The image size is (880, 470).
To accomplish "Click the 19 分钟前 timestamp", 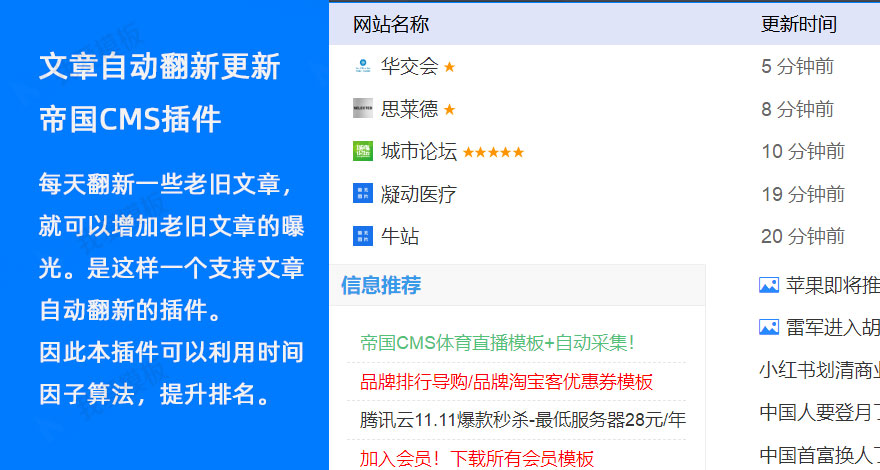I will (x=803, y=194).
